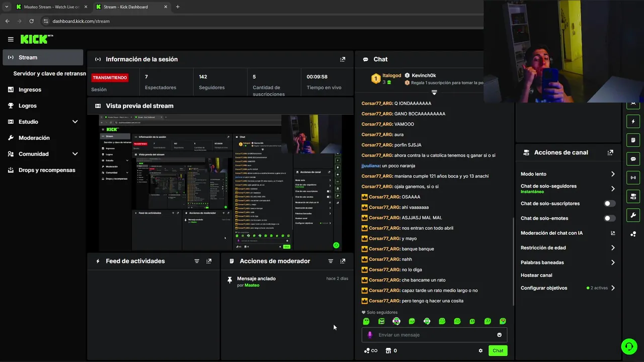This screenshot has width=644, height=362.
Task: Select Stream in the sidebar
Action: click(43, 57)
